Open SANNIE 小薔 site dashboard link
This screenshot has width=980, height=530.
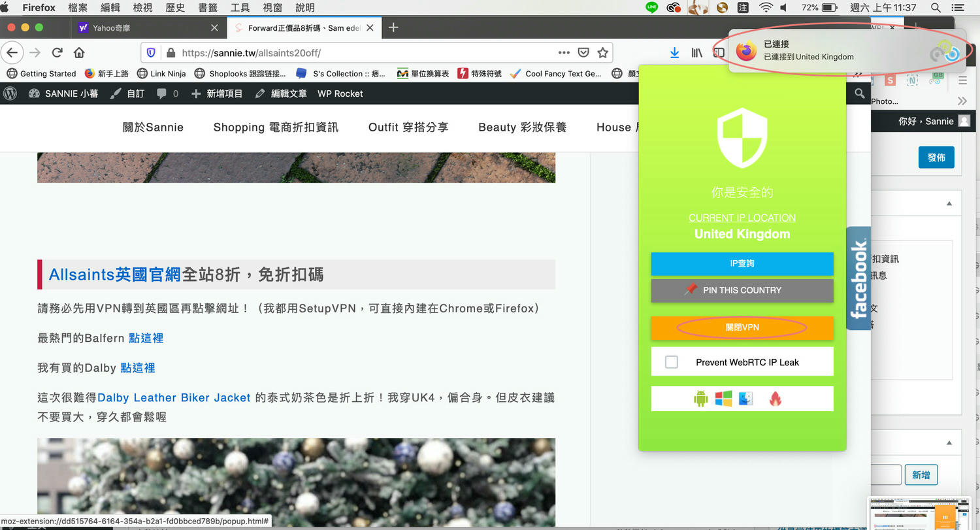click(63, 93)
